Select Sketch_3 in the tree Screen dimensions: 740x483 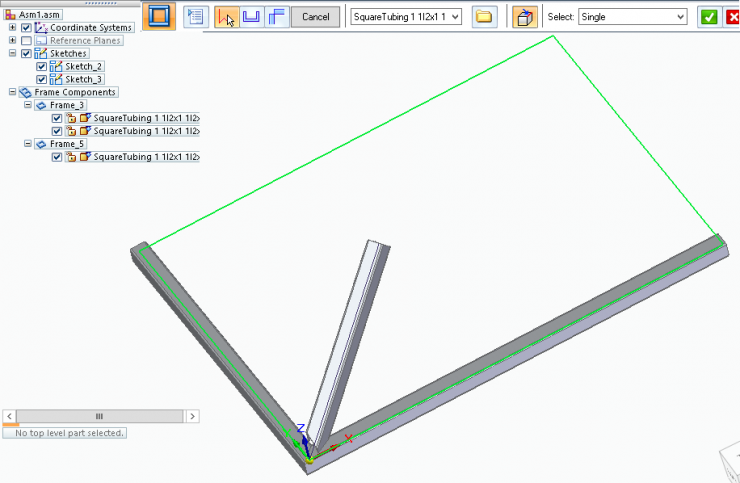click(x=83, y=79)
